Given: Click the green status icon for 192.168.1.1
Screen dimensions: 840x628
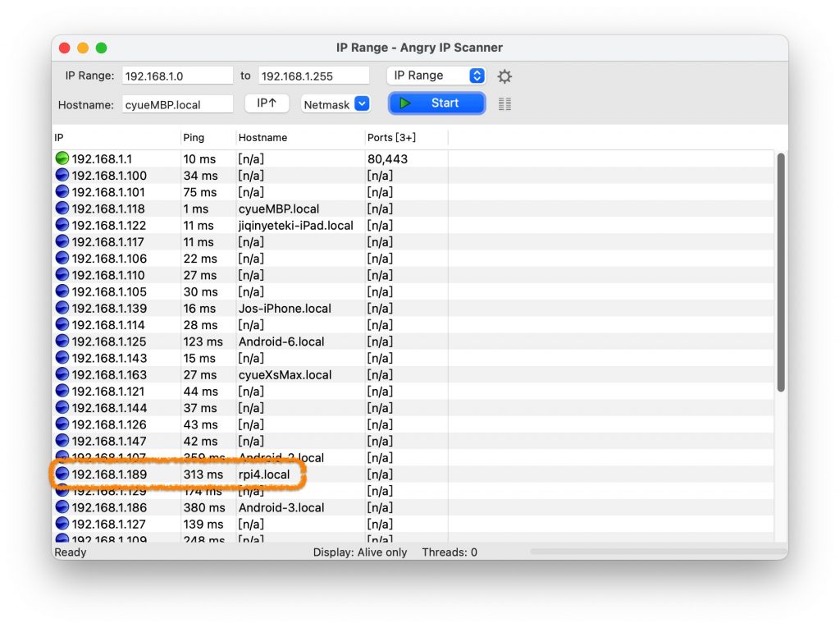Looking at the screenshot, I should tap(62, 158).
